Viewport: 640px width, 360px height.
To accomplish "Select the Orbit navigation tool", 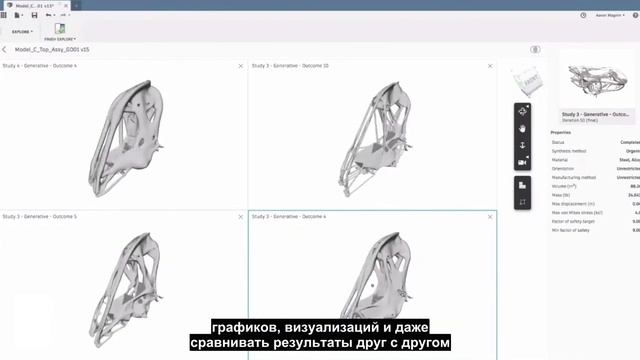I will [522, 111].
